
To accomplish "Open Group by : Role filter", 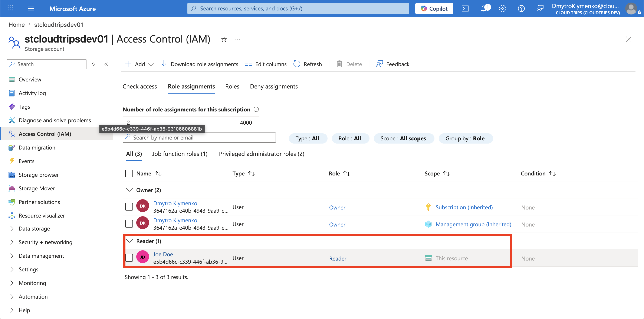I will point(466,138).
